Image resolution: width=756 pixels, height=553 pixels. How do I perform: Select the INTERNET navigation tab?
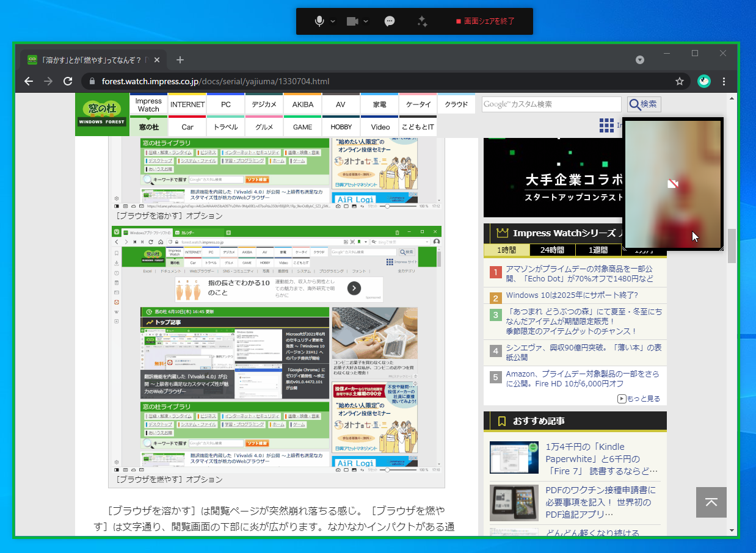(187, 104)
